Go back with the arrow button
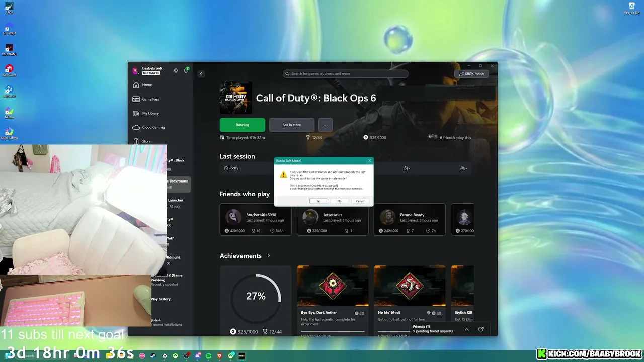This screenshot has width=644, height=362. (201, 74)
